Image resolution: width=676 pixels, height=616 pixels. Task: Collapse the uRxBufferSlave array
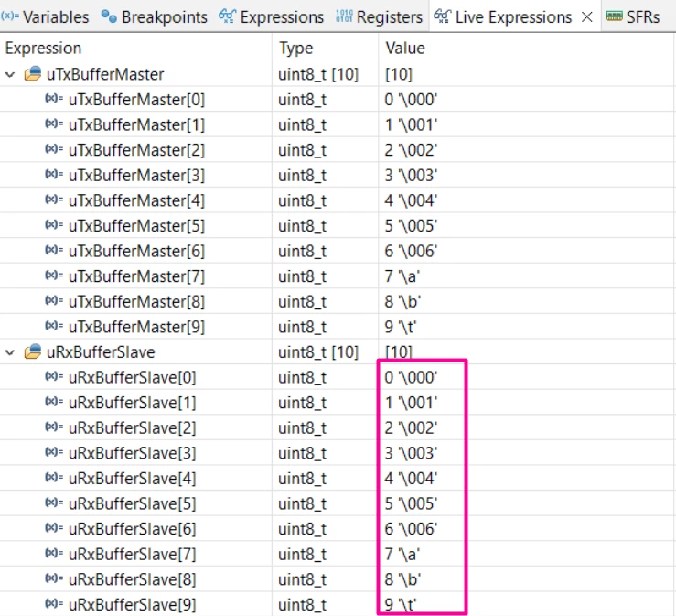[9, 352]
